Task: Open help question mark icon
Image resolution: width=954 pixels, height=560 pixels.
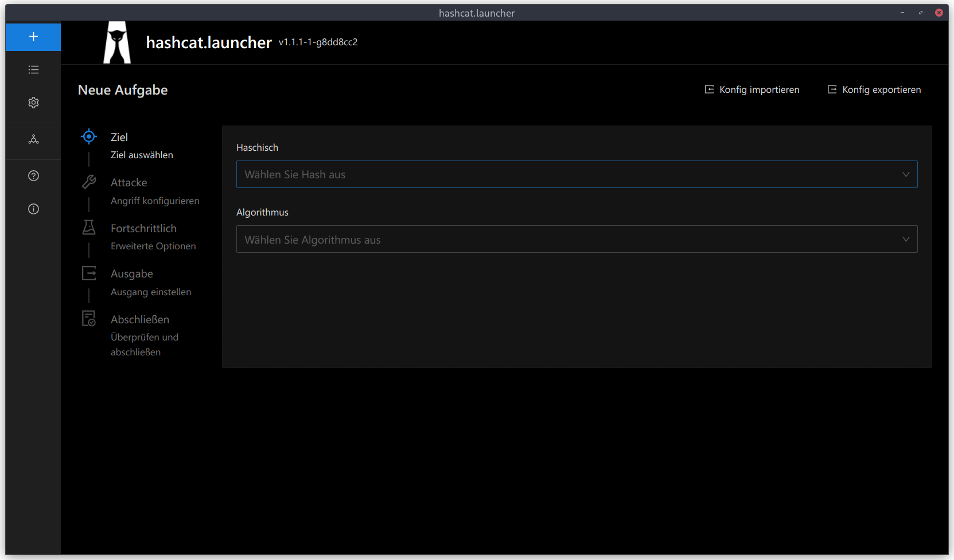Action: [x=33, y=176]
